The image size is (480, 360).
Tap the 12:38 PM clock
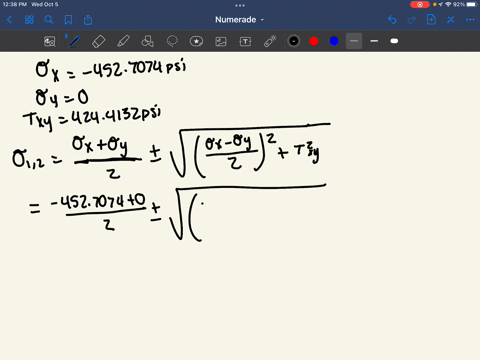click(x=15, y=4)
